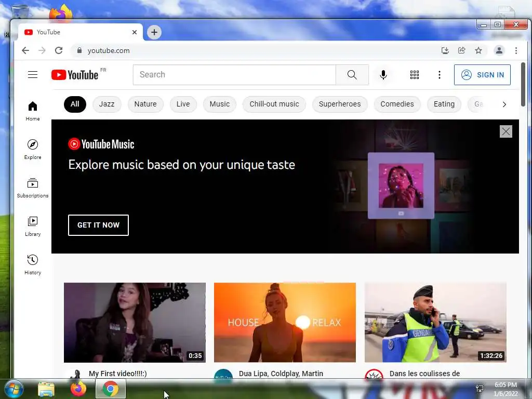Bookmark this page with the star
This screenshot has width=532, height=399.
pos(478,50)
